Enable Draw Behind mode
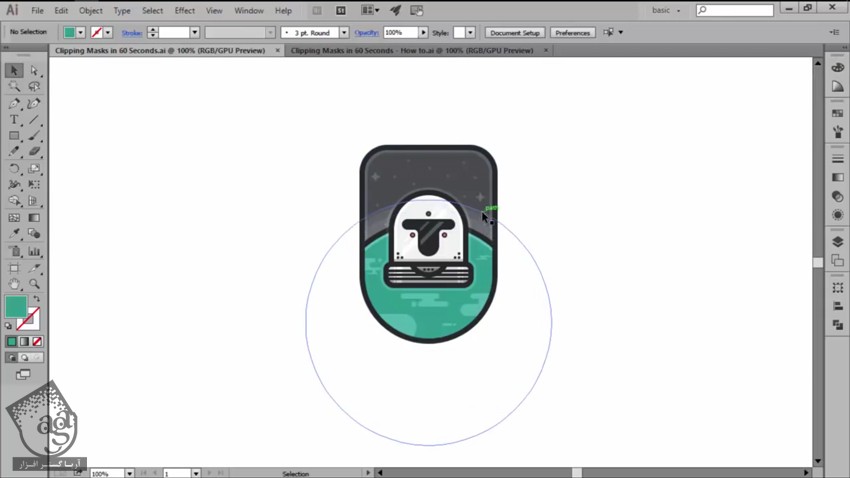Image resolution: width=850 pixels, height=478 pixels. click(x=24, y=358)
